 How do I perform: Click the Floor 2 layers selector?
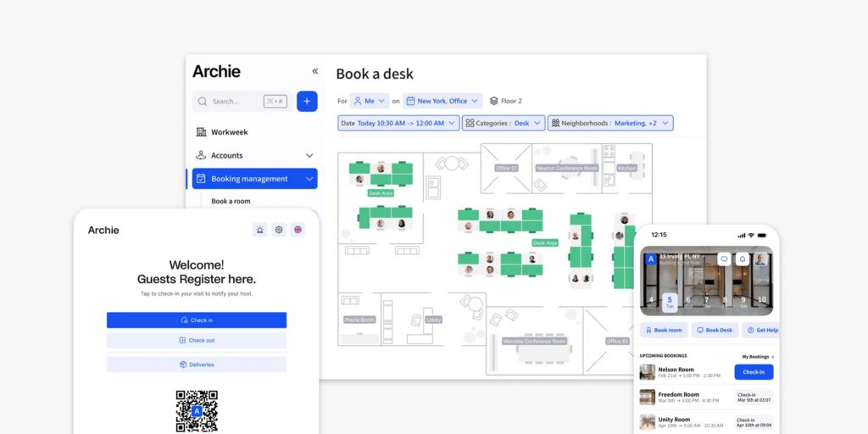pos(505,101)
